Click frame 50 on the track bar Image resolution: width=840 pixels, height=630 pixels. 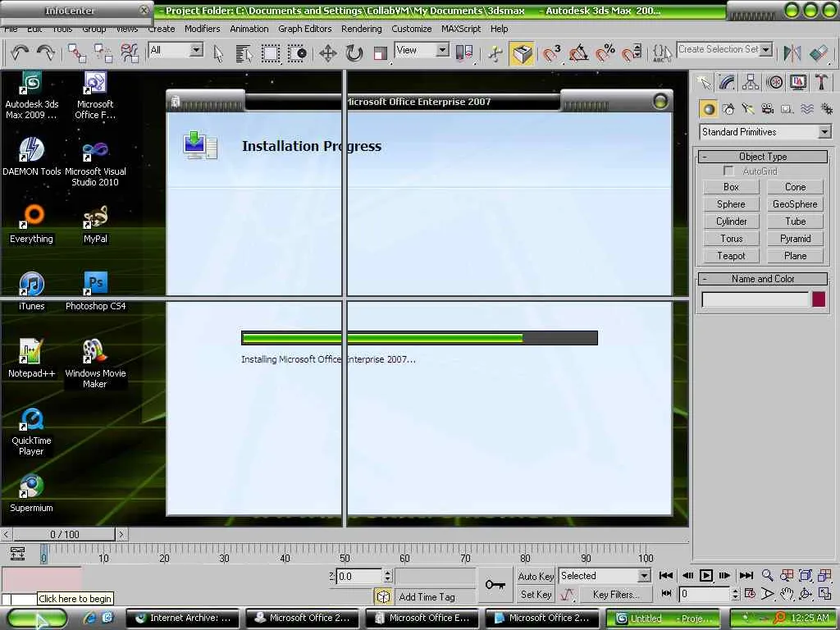click(x=345, y=553)
